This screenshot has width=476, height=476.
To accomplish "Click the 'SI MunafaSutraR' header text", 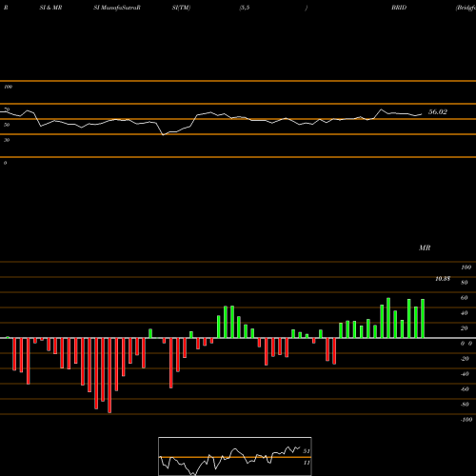I will [x=117, y=8].
